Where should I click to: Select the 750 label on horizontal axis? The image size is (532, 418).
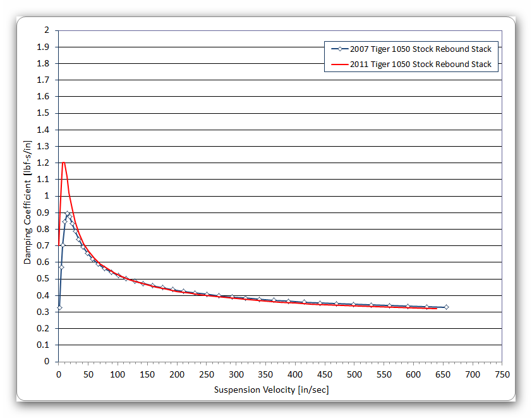(502, 374)
